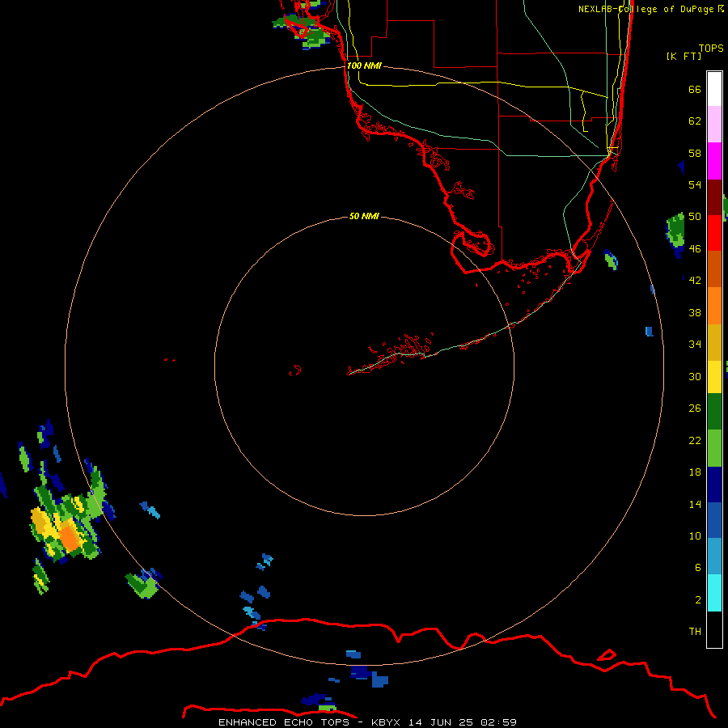This screenshot has width=728, height=728.
Task: Click the gold legend swatch at 34
Action: (714, 342)
